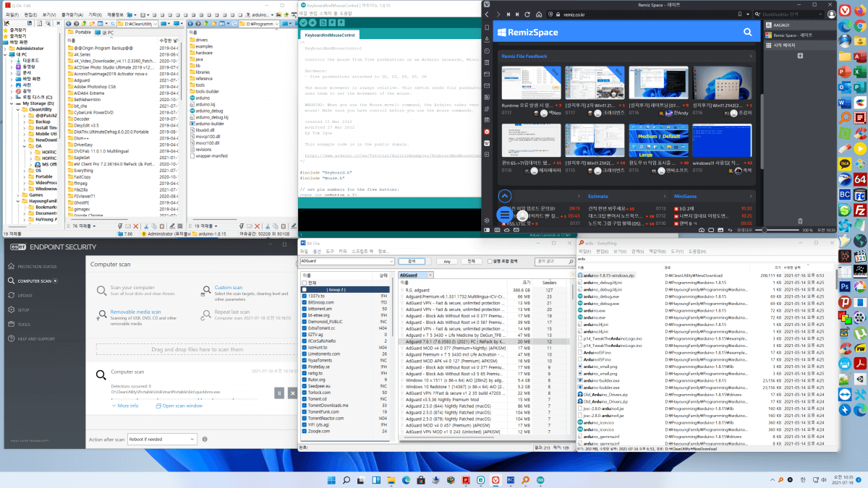Select arduino-1.8.15-windows.zip in Everything results
The image size is (868, 488).
tap(609, 275)
